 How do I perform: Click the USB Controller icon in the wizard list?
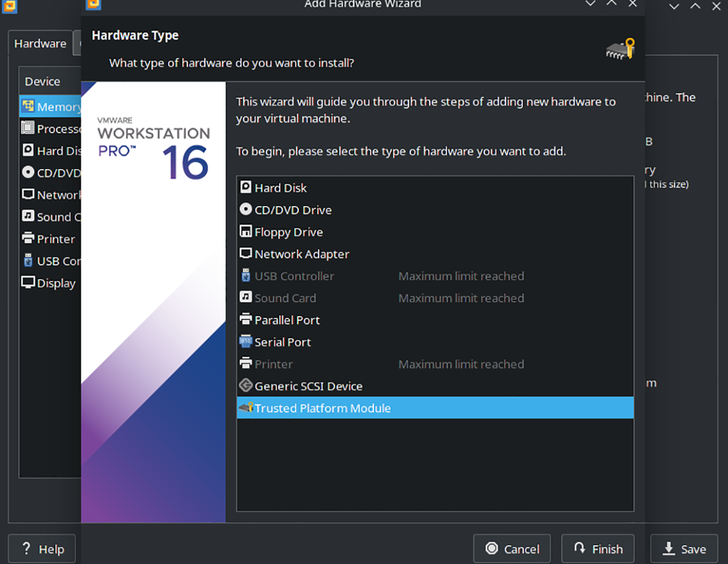(246, 276)
